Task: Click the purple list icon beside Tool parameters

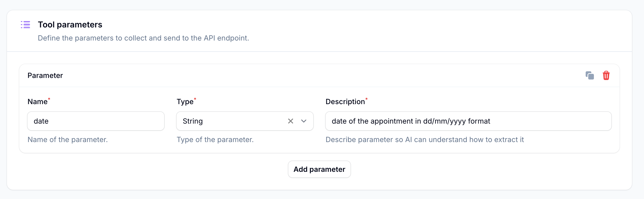Action: (x=25, y=25)
